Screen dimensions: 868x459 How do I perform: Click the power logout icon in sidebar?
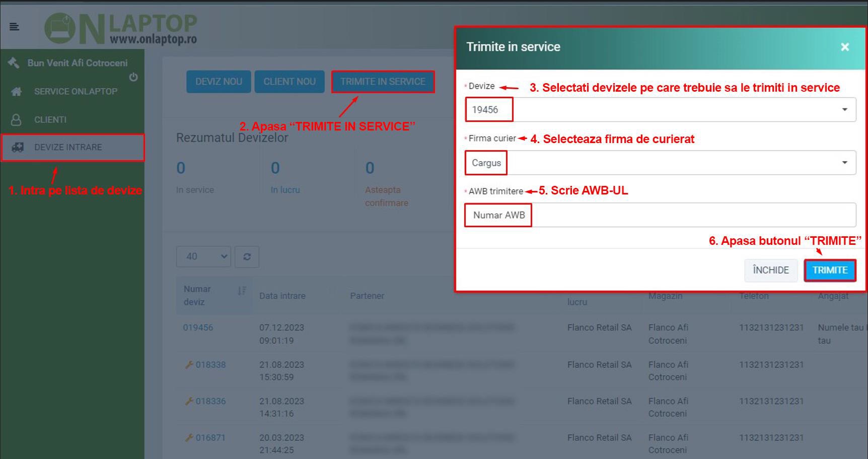point(133,77)
